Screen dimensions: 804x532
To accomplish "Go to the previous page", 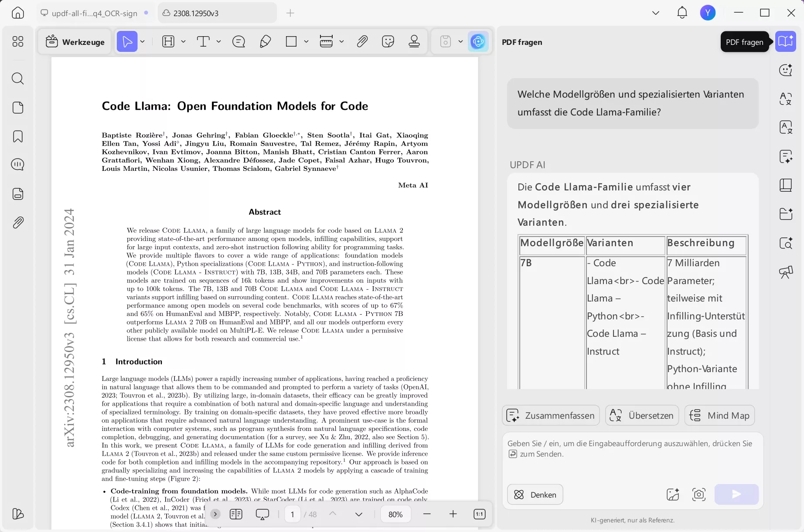I will (333, 514).
